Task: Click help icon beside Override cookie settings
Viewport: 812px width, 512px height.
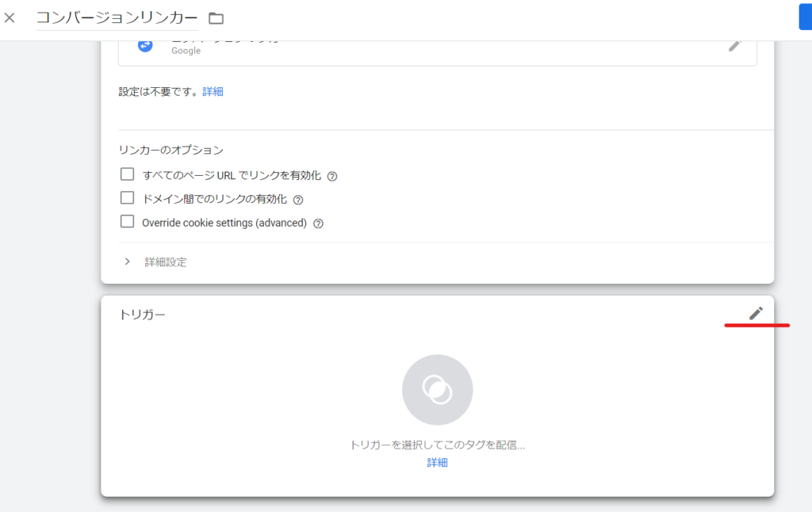Action: tap(318, 224)
